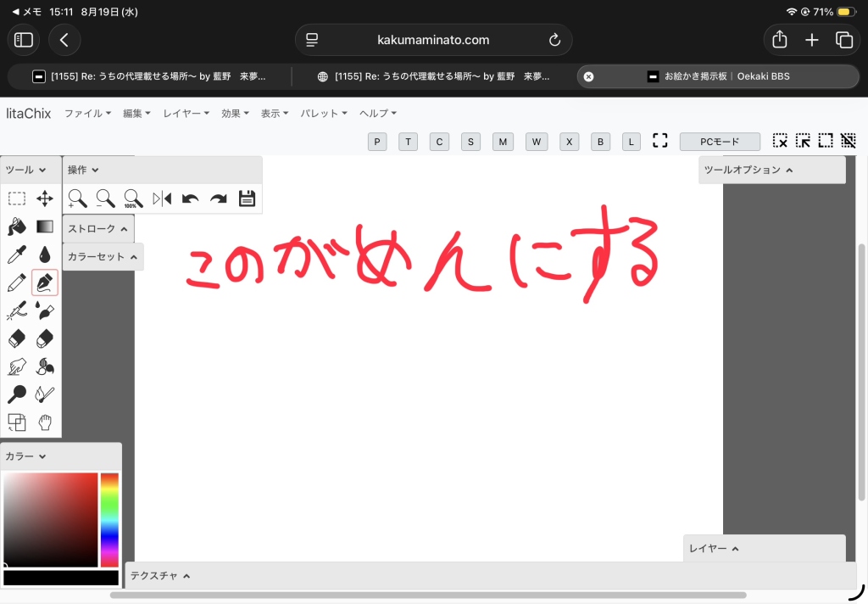
Task: Open the パレット menu
Action: (x=324, y=113)
